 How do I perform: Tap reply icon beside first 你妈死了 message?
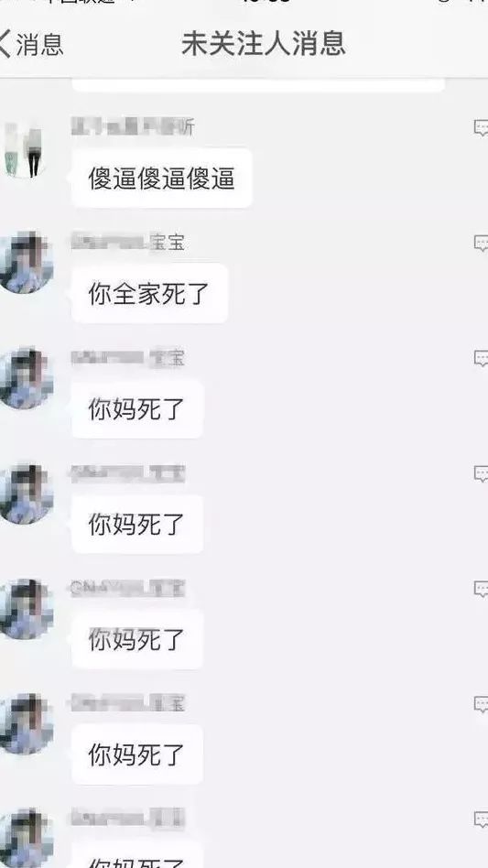coord(481,358)
